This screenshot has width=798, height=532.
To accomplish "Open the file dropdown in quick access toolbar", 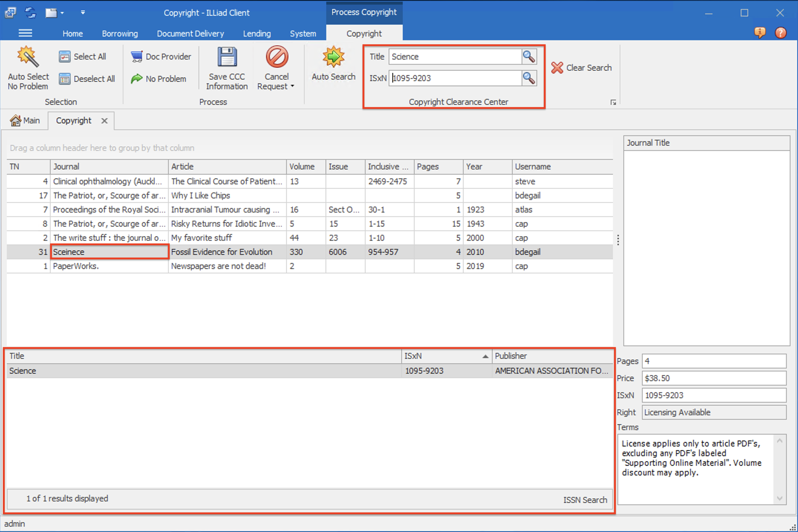I will pos(62,12).
